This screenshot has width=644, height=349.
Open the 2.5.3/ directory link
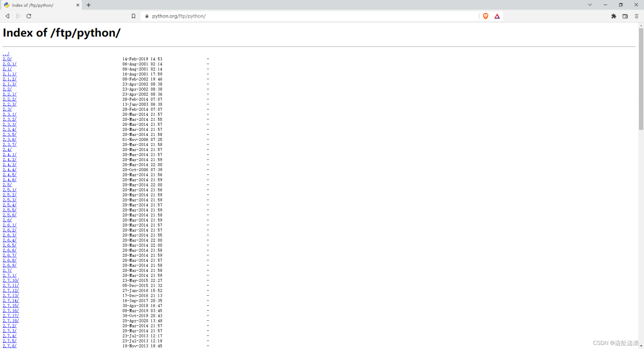click(x=10, y=200)
